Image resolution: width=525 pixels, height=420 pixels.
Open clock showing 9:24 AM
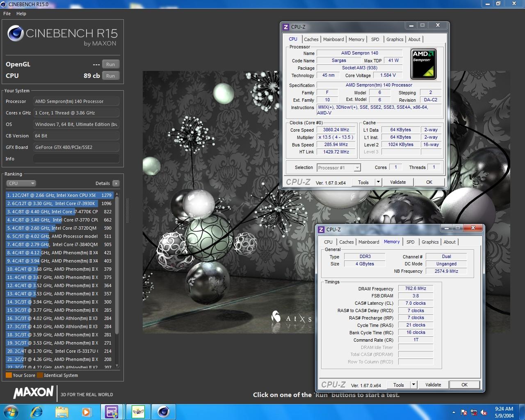[x=504, y=412]
